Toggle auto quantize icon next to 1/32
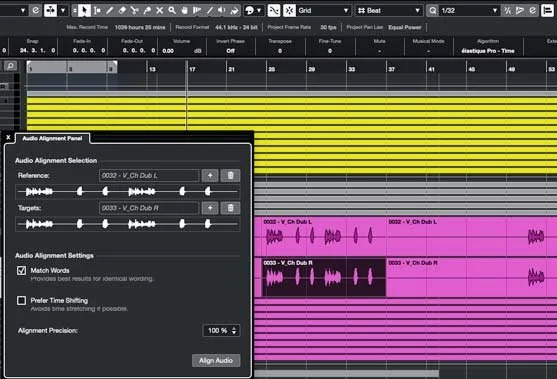The height and width of the screenshot is (379, 557). (520, 11)
